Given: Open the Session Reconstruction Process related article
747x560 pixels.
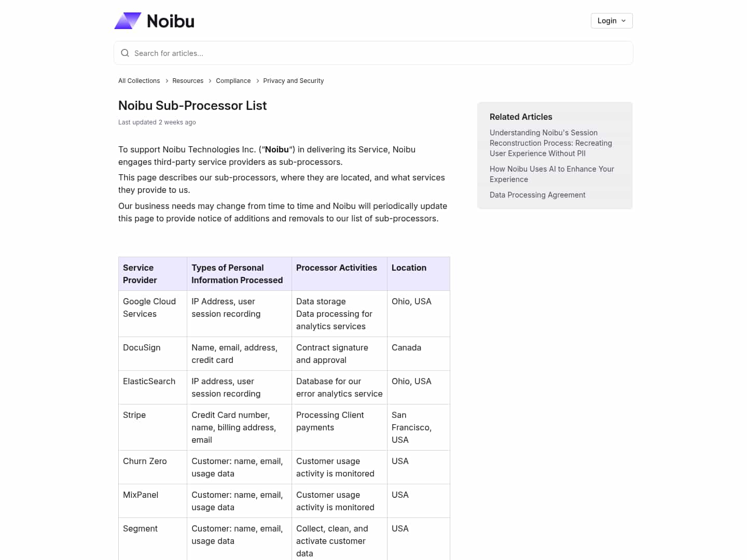Looking at the screenshot, I should (551, 143).
